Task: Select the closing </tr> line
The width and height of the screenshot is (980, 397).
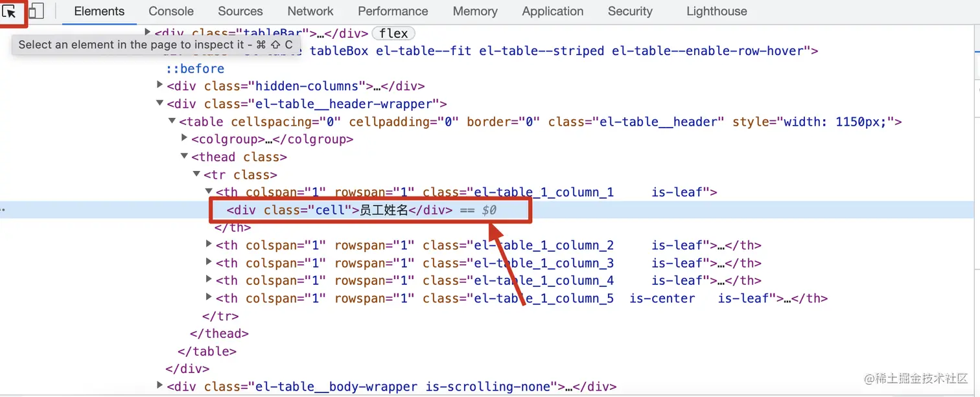Action: click(220, 316)
